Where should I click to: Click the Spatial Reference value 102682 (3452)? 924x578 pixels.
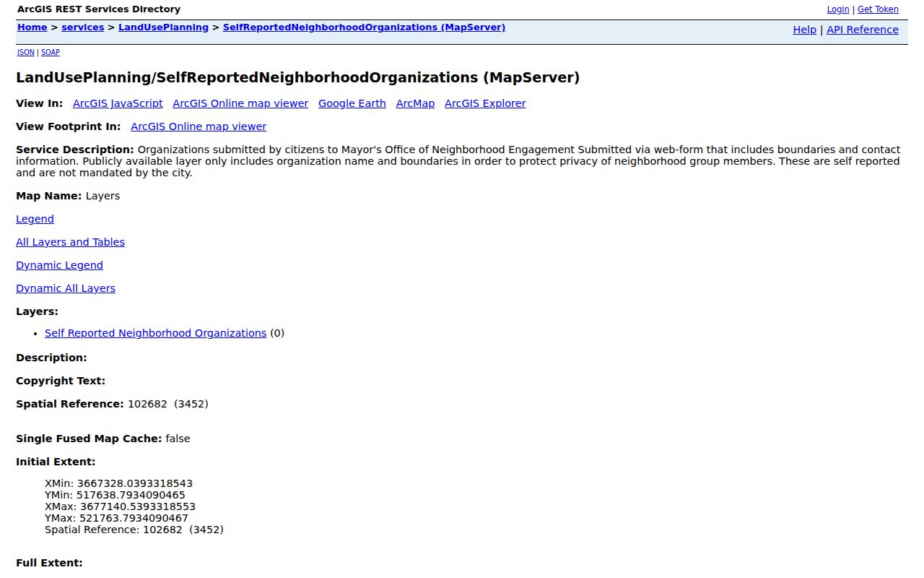(168, 404)
